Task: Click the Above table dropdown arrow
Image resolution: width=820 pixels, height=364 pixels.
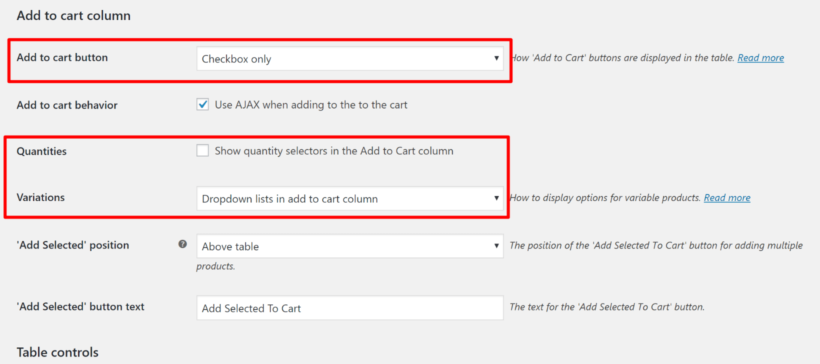Action: 496,246
